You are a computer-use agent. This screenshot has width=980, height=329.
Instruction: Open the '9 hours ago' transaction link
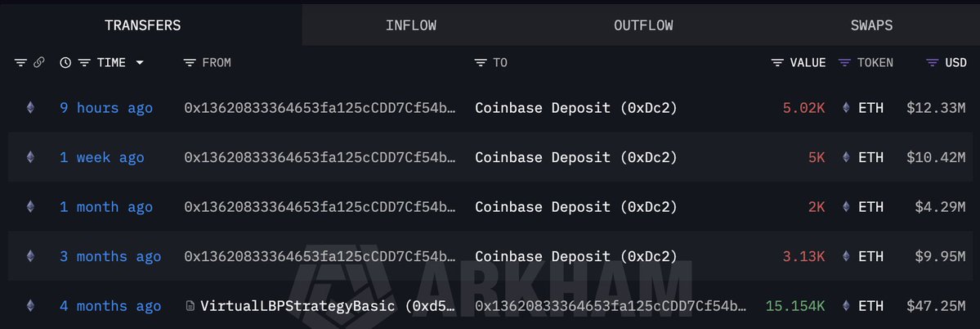105,108
